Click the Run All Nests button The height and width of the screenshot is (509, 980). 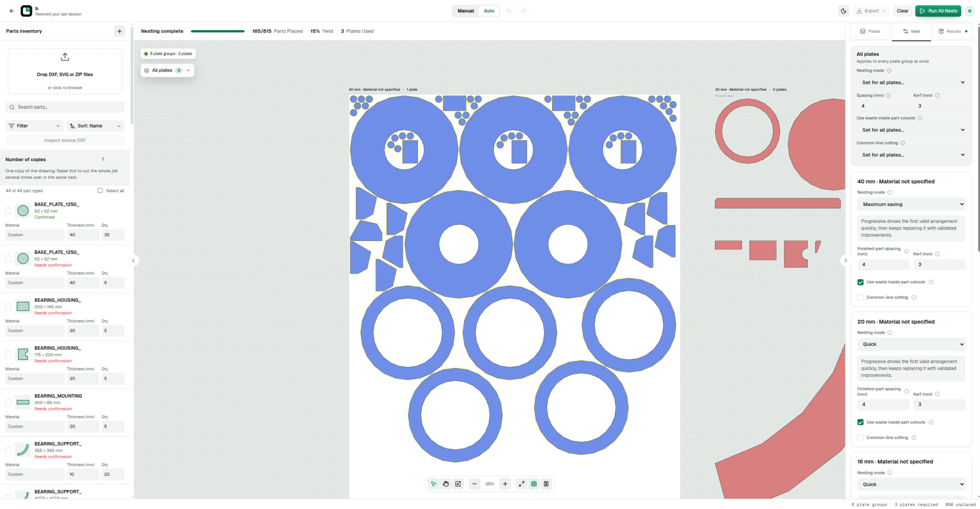(938, 11)
